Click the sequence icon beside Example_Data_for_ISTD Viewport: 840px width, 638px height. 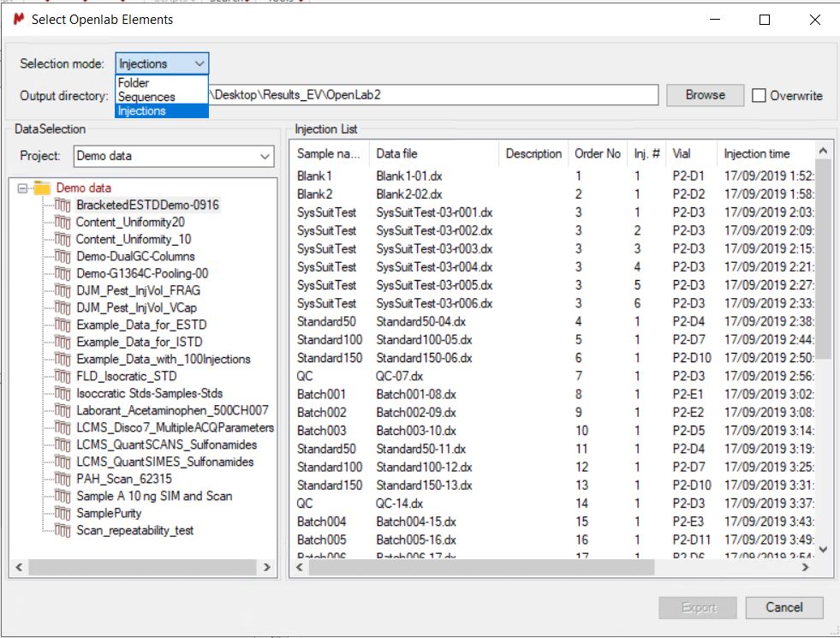pos(63,343)
